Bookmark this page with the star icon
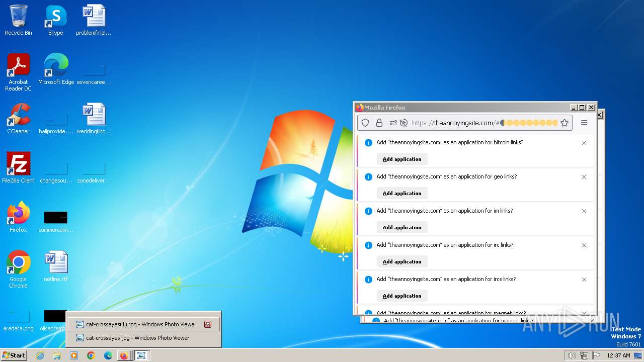 pos(565,123)
